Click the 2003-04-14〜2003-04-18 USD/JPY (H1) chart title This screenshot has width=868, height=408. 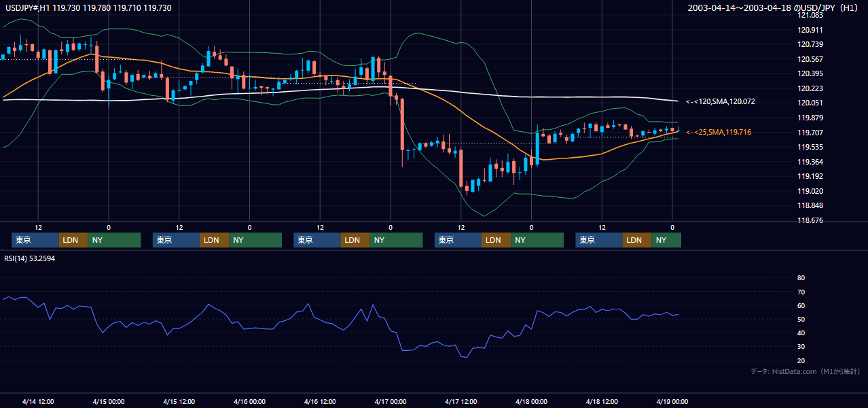tap(774, 7)
